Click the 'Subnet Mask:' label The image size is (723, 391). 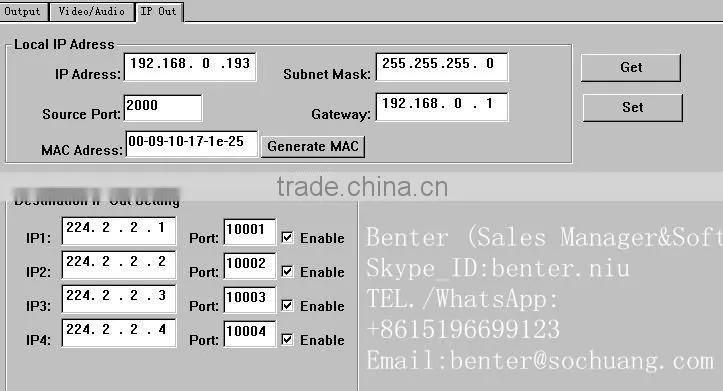coord(327,74)
